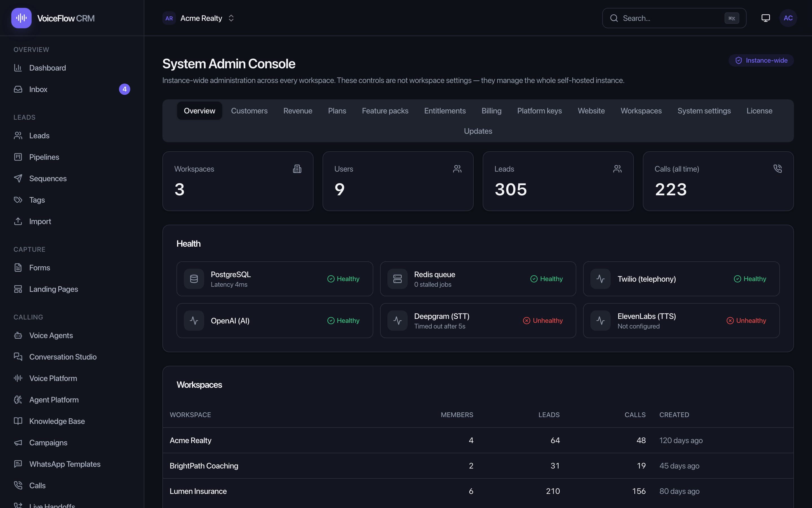The height and width of the screenshot is (508, 812).
Task: Click the VoiceFlow CRM logo icon
Action: click(x=21, y=18)
